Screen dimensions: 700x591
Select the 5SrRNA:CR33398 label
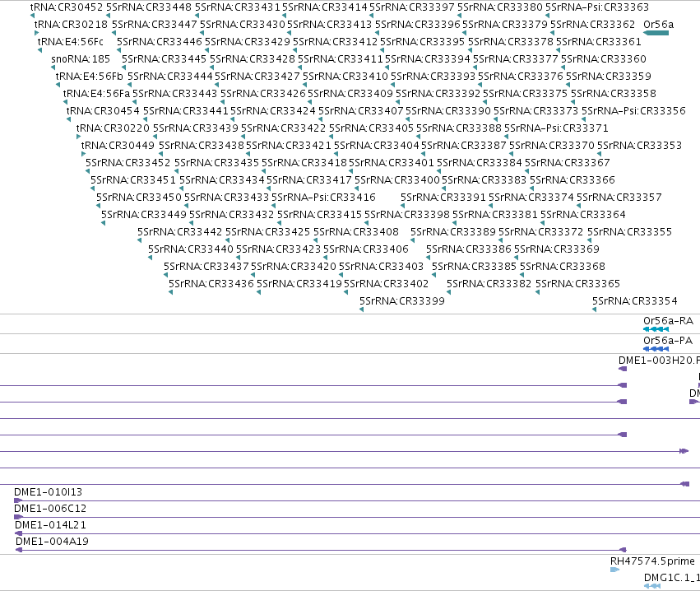pyautogui.click(x=407, y=215)
